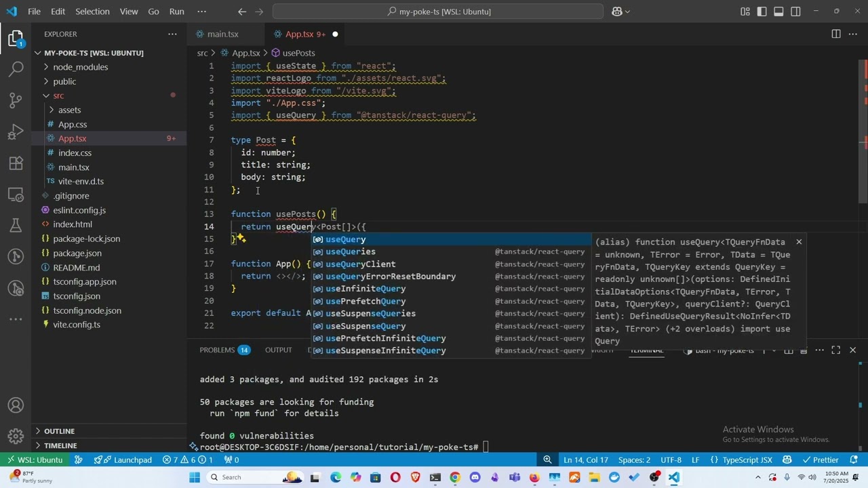
Task: Open the Selection menu
Action: coord(92,12)
